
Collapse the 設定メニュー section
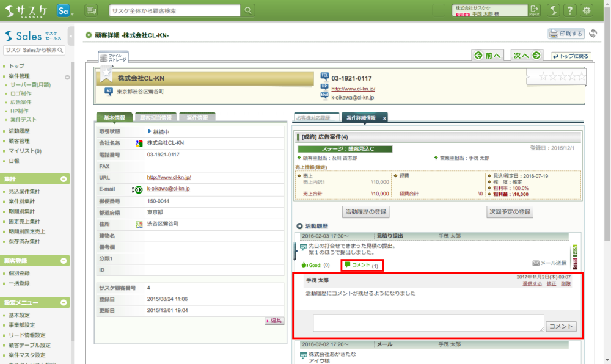point(64,302)
